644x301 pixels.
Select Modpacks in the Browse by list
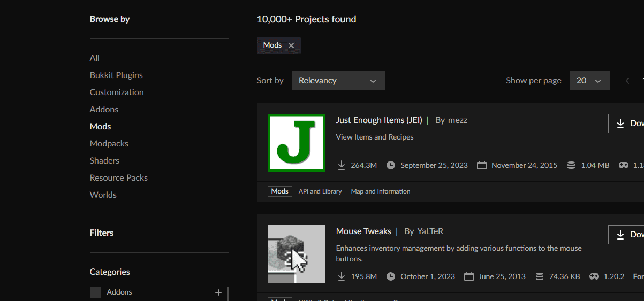coord(109,144)
